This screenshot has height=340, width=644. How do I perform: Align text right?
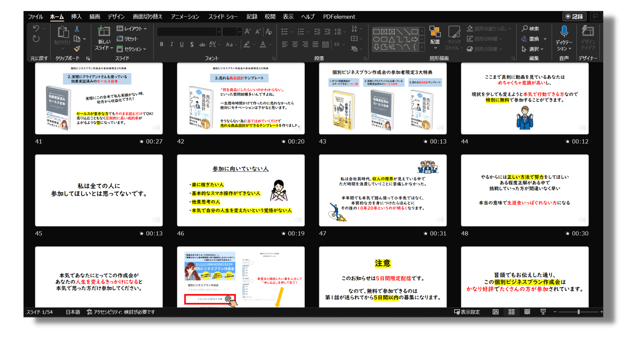pos(305,45)
